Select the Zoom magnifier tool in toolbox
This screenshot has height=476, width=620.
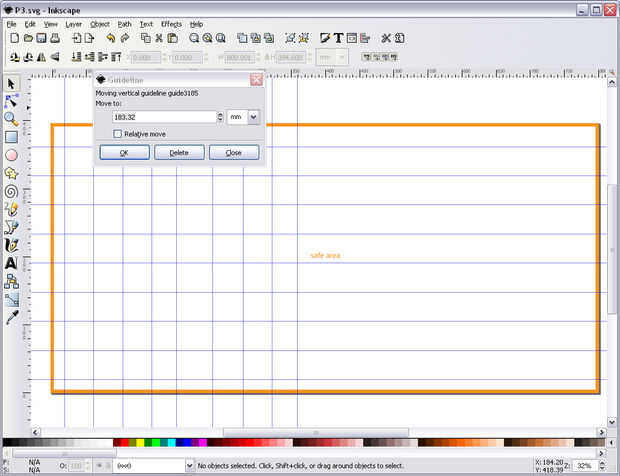tap(11, 119)
